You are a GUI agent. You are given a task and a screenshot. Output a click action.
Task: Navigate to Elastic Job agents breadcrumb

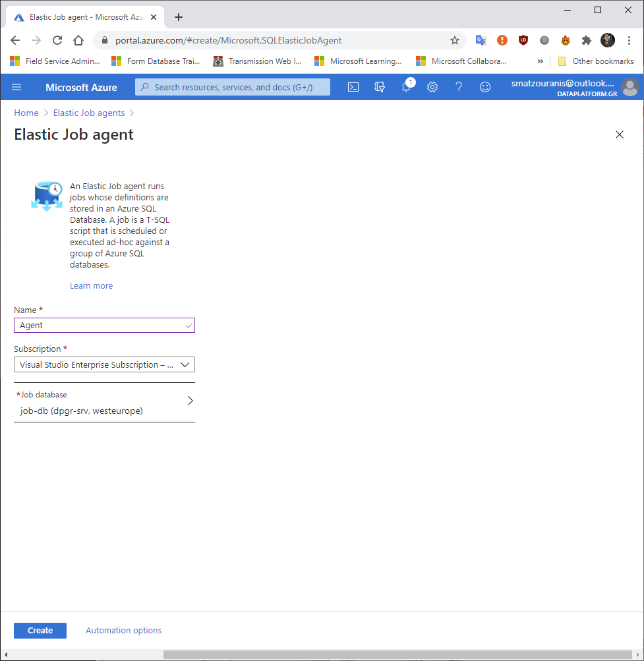pyautogui.click(x=89, y=113)
